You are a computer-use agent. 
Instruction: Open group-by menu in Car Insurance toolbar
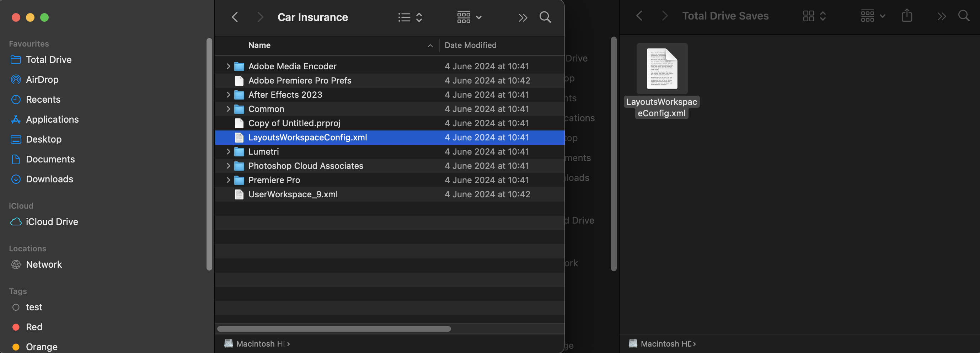click(469, 17)
